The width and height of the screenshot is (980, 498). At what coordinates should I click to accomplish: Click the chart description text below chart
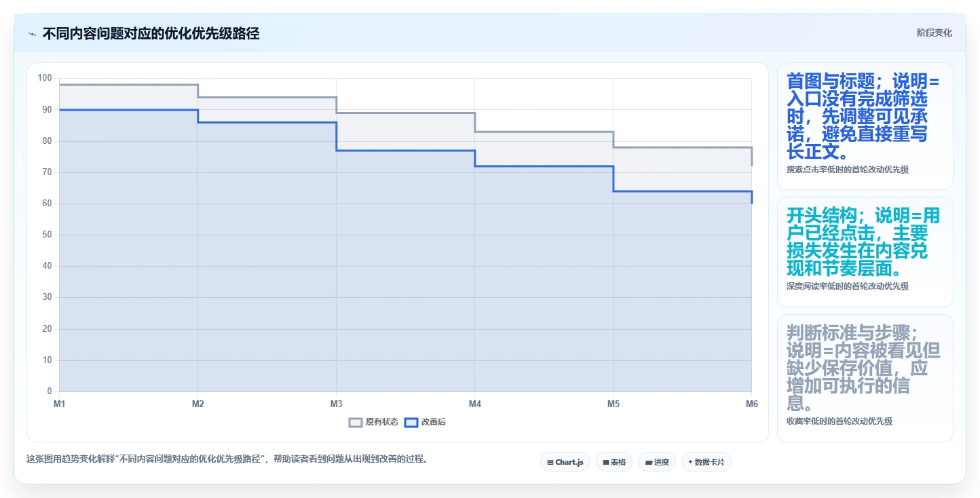227,459
